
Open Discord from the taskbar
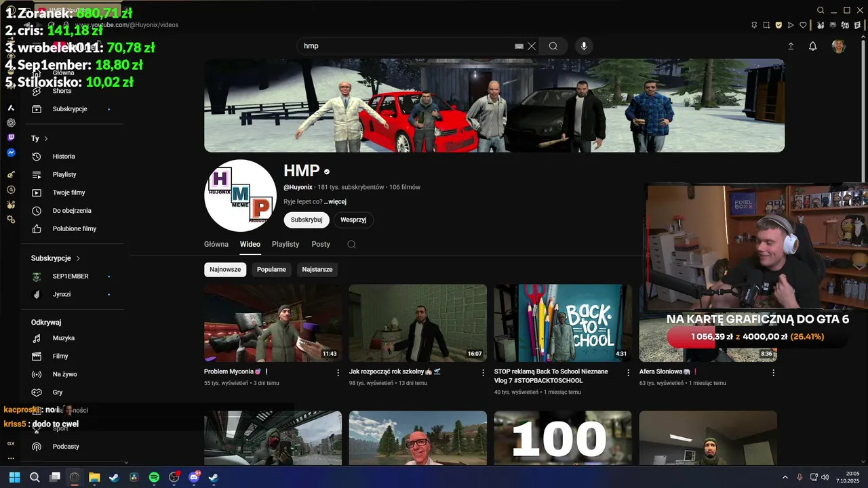(x=193, y=477)
